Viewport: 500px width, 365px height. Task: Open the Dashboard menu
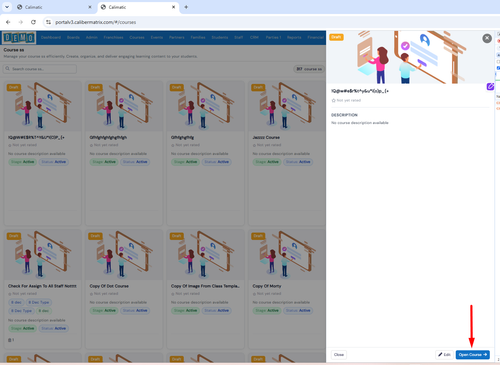tap(51, 37)
